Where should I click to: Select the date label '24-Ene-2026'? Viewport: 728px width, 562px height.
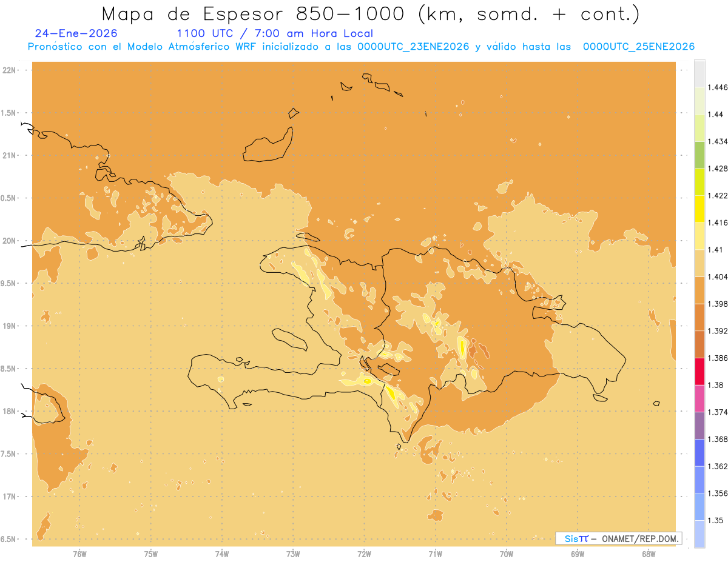[76, 33]
